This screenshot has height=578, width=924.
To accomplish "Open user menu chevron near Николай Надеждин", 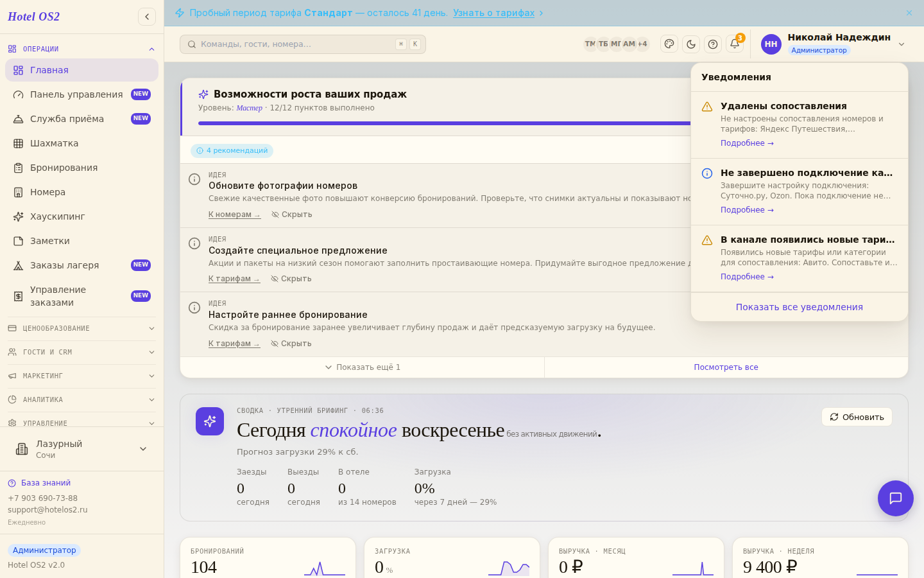I will coord(902,44).
